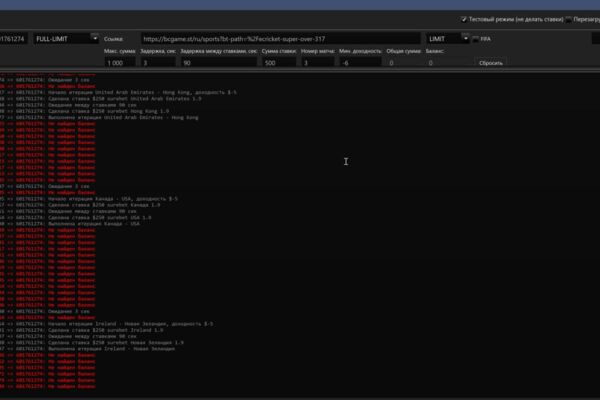Click the Сумма ставки field showing 500

(x=279, y=63)
